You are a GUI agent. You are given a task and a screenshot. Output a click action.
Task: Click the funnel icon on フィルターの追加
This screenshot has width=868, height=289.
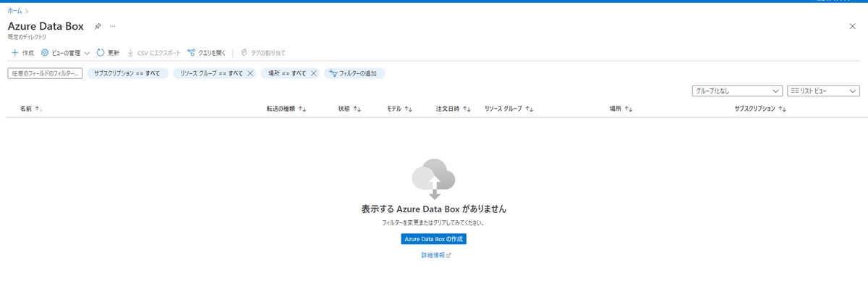coord(333,73)
